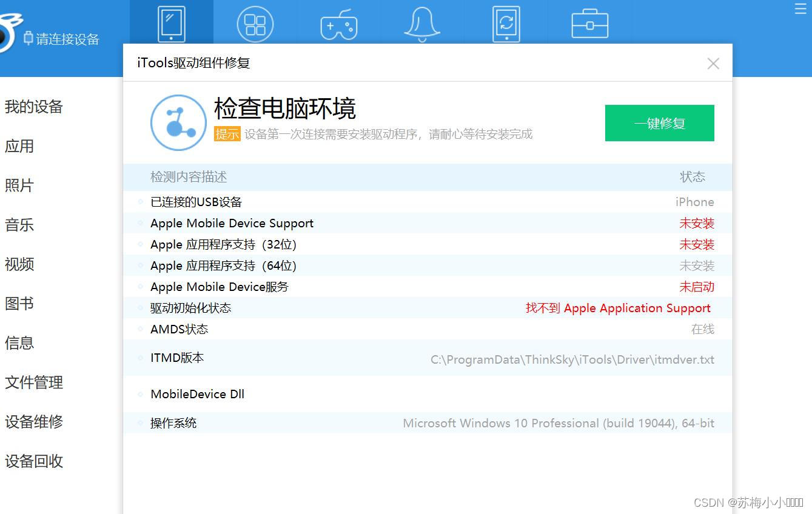812x514 pixels.
Task: Click the Apple Mobile Device服务 row
Action: point(428,287)
